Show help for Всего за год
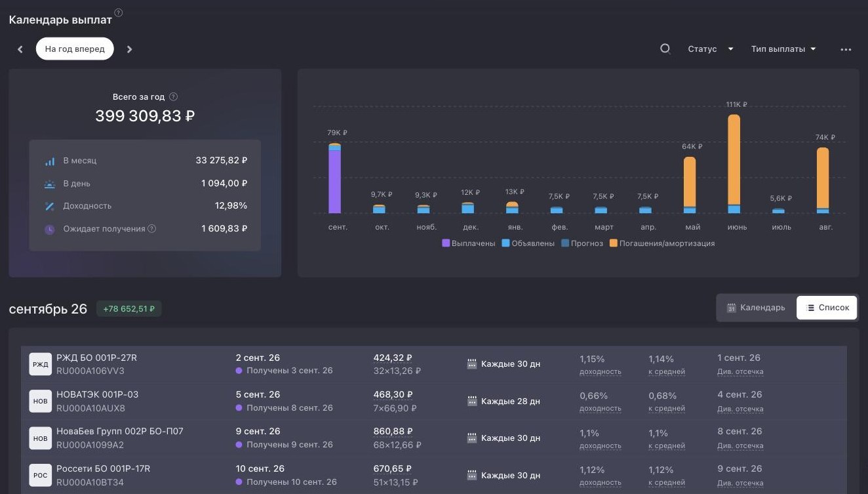This screenshot has height=494, width=868. coord(173,96)
